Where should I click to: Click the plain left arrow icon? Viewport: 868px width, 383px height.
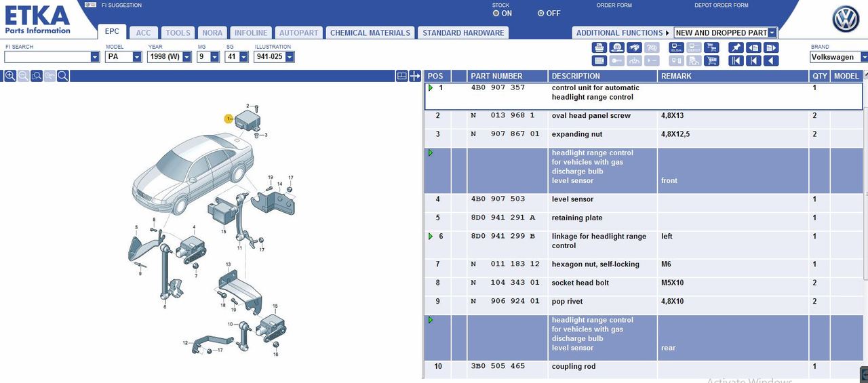pyautogui.click(x=771, y=60)
